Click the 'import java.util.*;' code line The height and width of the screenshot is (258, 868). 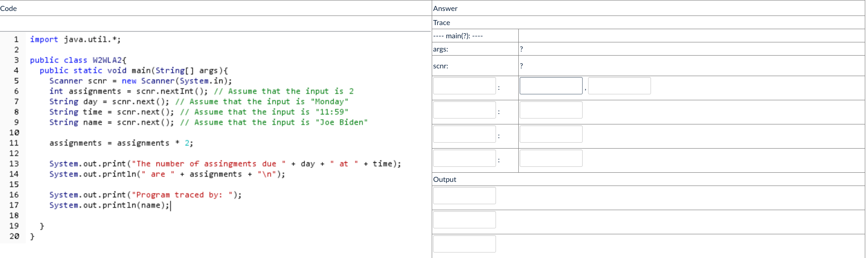(x=75, y=39)
